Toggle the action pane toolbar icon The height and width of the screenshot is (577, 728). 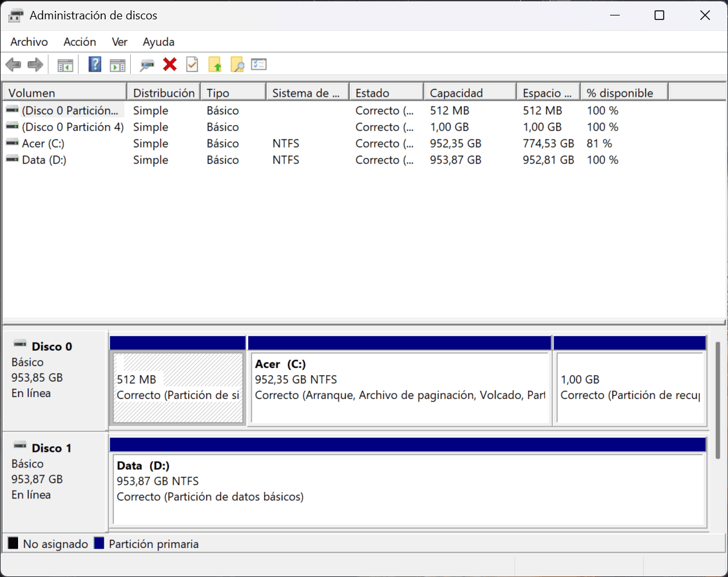click(117, 64)
